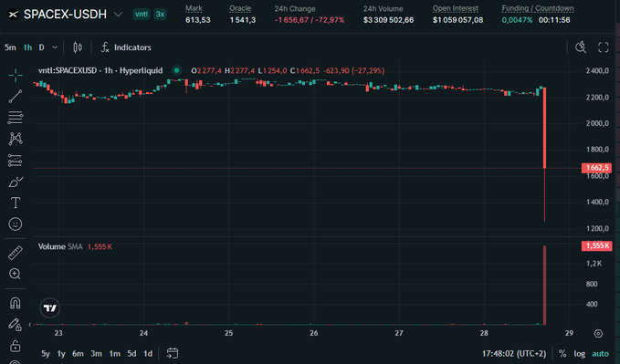Set the range to 5y

pos(46,354)
